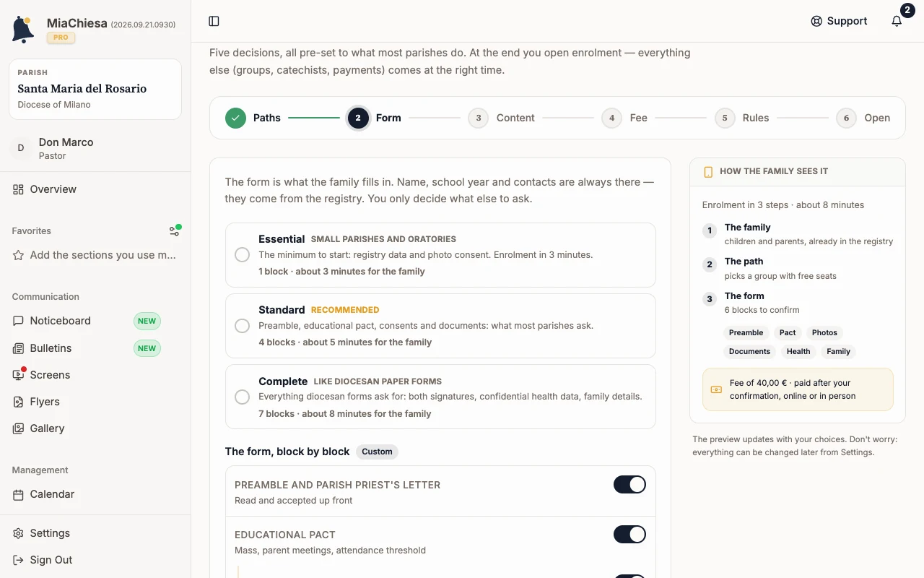Open the notifications bell
924x578 pixels.
coord(897,21)
